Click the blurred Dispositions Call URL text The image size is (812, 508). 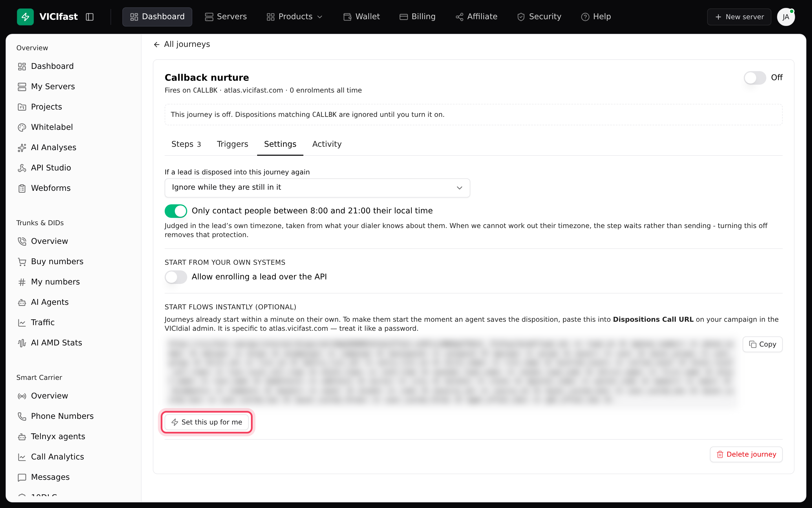point(451,372)
